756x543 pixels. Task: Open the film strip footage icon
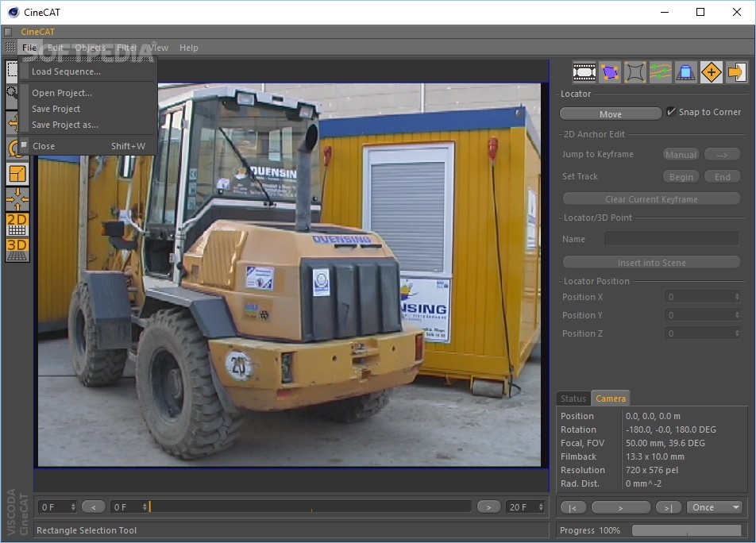[584, 73]
